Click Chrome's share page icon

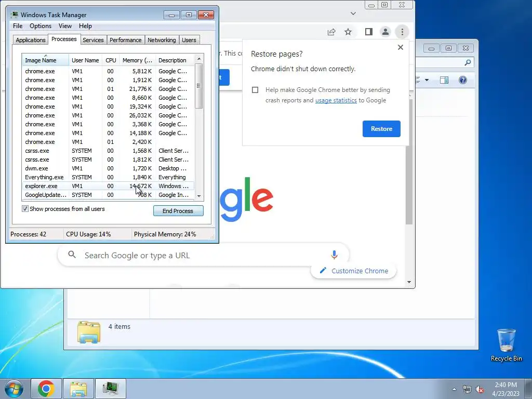point(331,32)
